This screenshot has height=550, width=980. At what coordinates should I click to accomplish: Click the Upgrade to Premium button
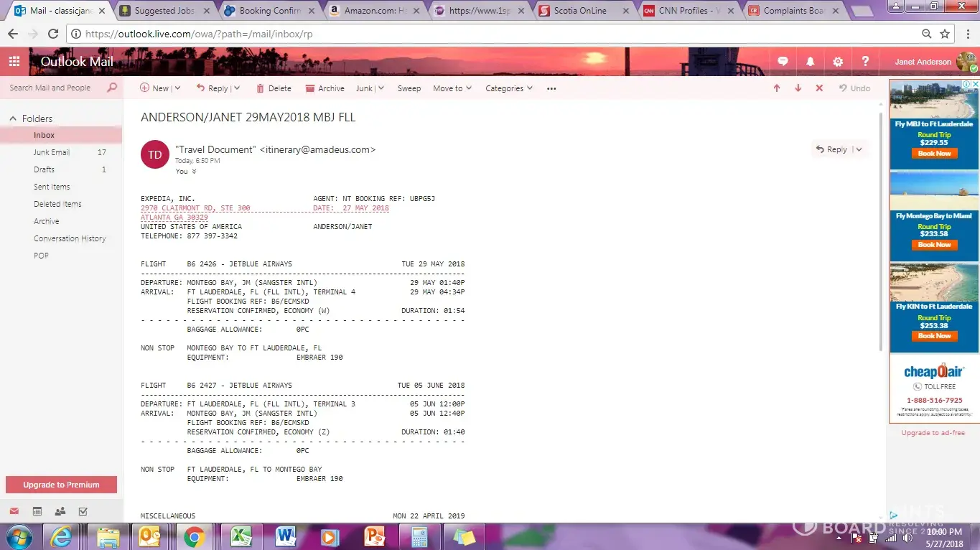click(61, 485)
